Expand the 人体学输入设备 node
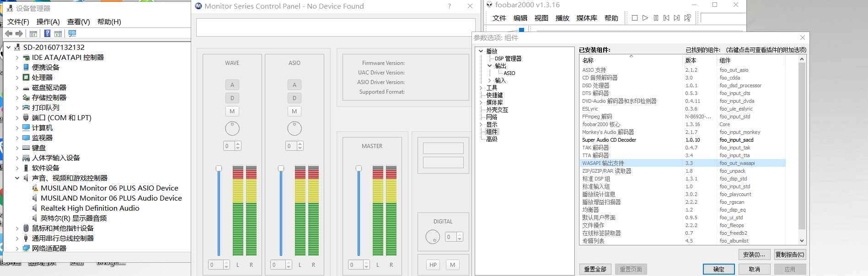 coord(17,158)
